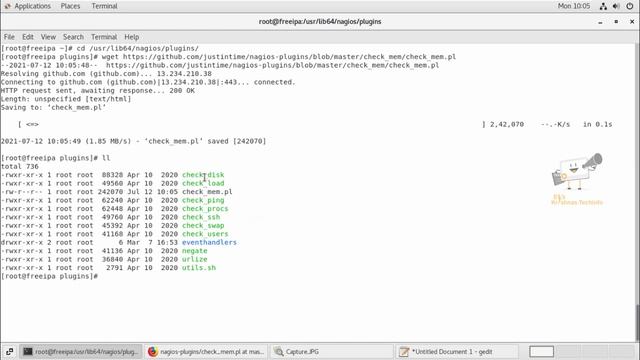Image resolution: width=640 pixels, height=360 pixels.
Task: Click the wget URL on the command line
Action: pos(289,57)
